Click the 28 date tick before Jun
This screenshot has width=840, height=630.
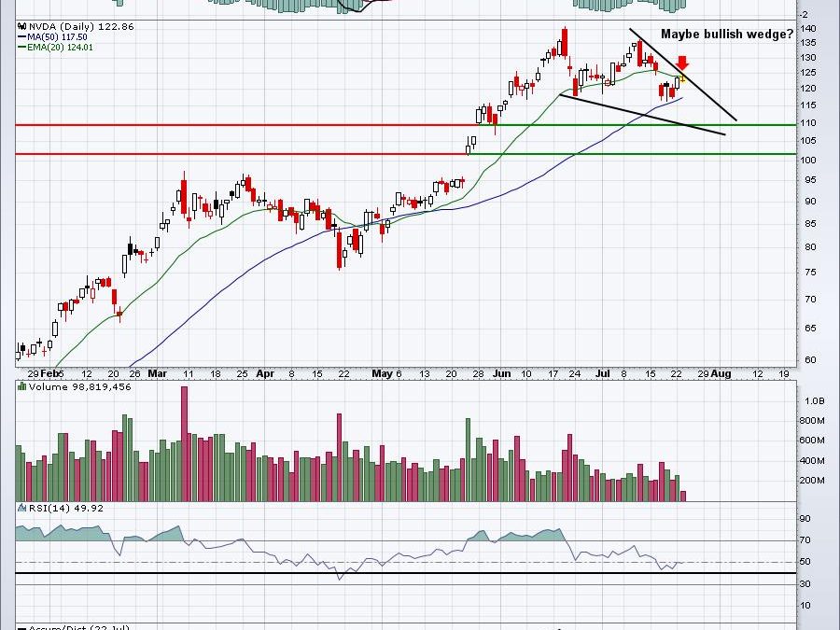(x=479, y=374)
